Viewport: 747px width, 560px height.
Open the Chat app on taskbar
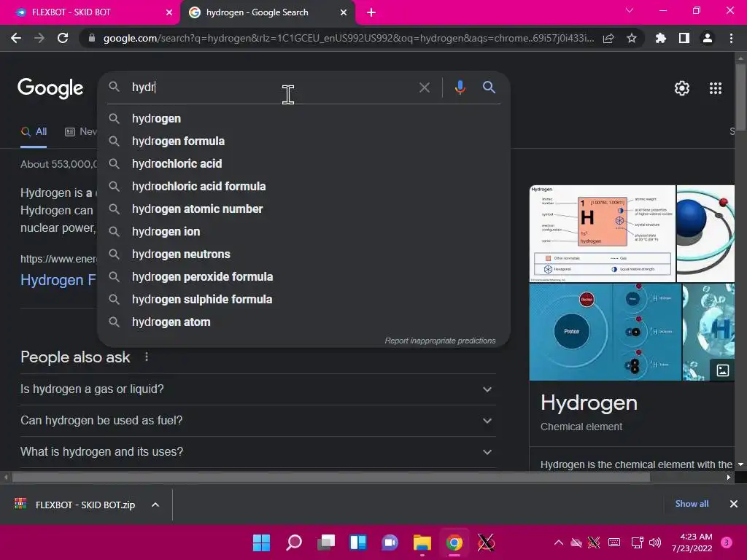pos(390,542)
